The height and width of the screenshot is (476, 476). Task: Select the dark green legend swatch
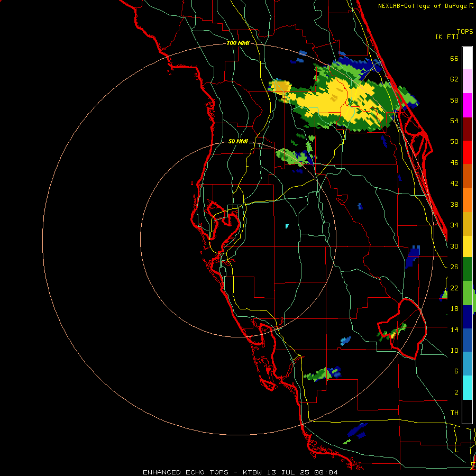tap(467, 269)
